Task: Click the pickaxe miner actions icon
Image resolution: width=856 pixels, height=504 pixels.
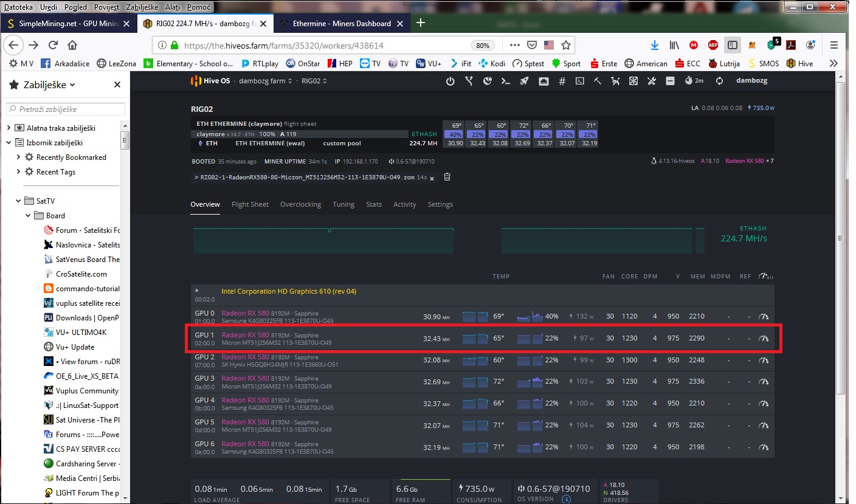Action: coord(598,81)
